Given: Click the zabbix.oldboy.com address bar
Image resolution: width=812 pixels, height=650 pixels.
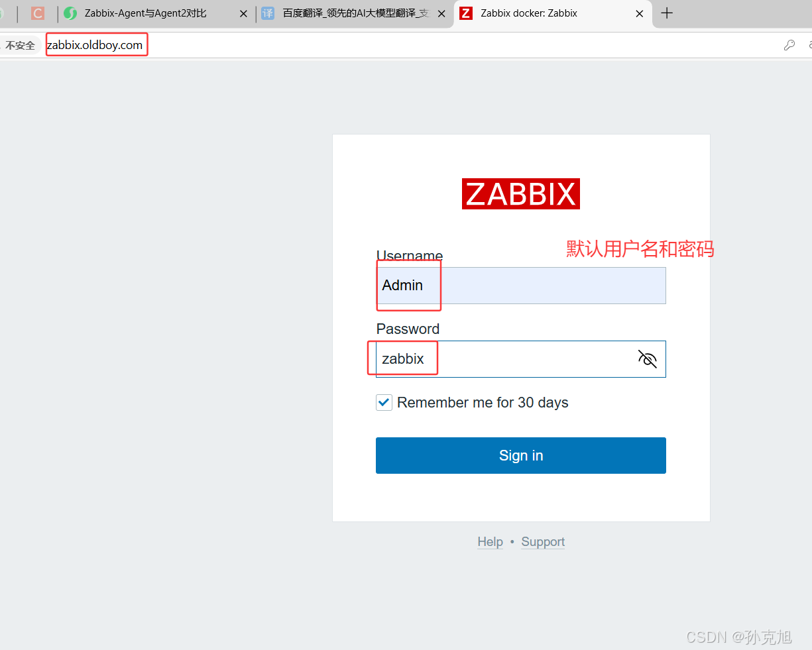Looking at the screenshot, I should click(95, 45).
